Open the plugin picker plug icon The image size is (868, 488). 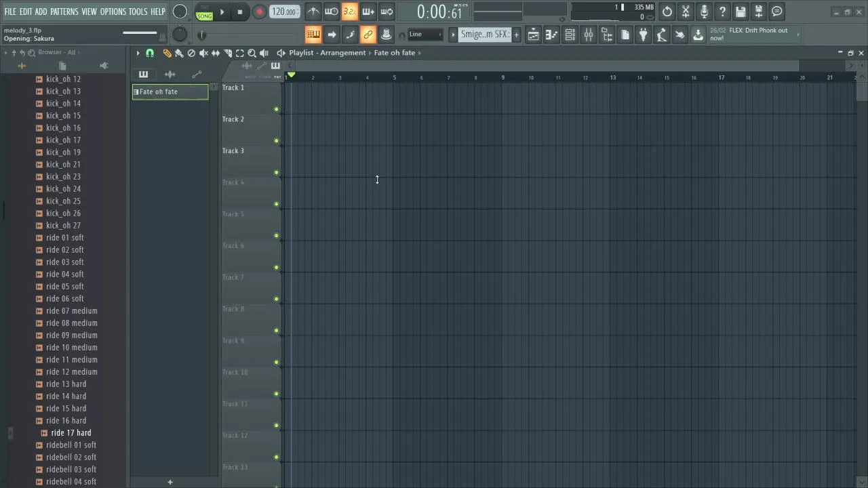pos(644,35)
